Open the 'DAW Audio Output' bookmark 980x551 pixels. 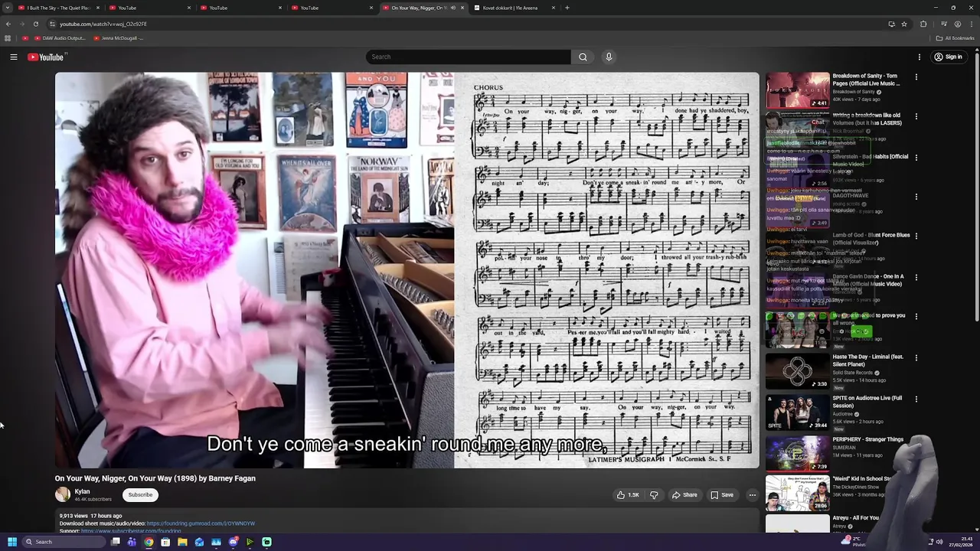click(x=58, y=38)
